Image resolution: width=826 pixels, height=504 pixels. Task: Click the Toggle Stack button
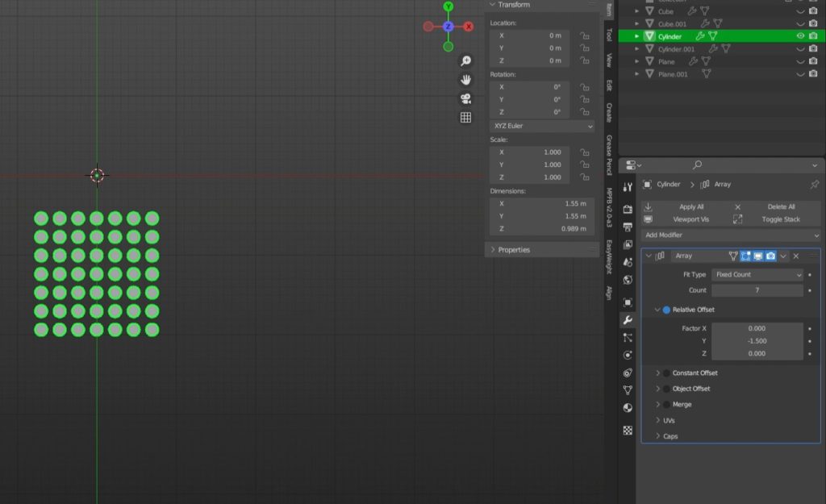(781, 219)
